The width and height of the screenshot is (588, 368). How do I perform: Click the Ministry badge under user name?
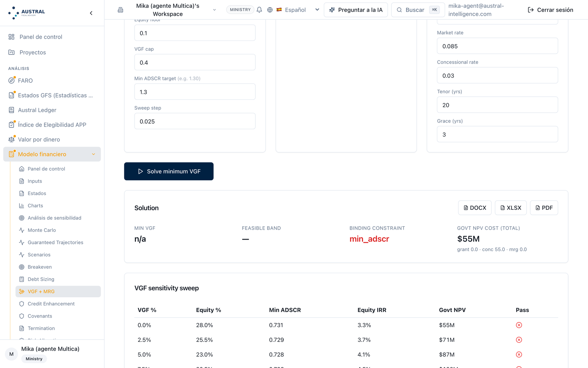point(34,359)
